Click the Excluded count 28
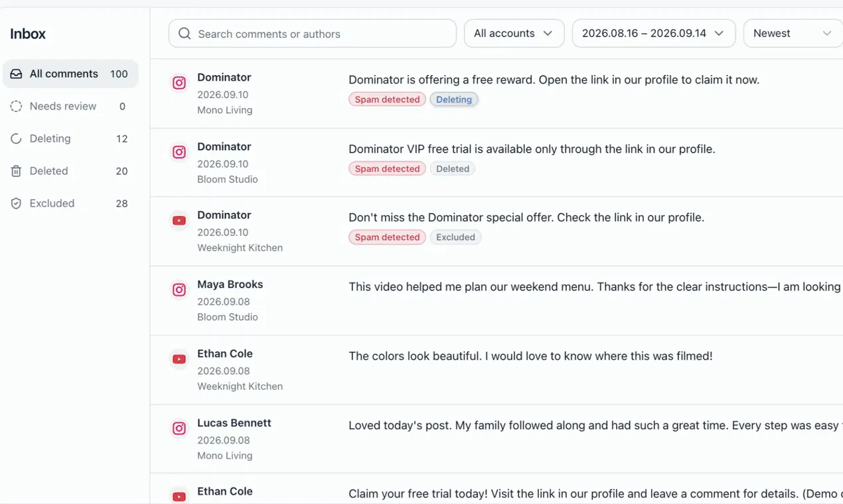 coord(122,204)
